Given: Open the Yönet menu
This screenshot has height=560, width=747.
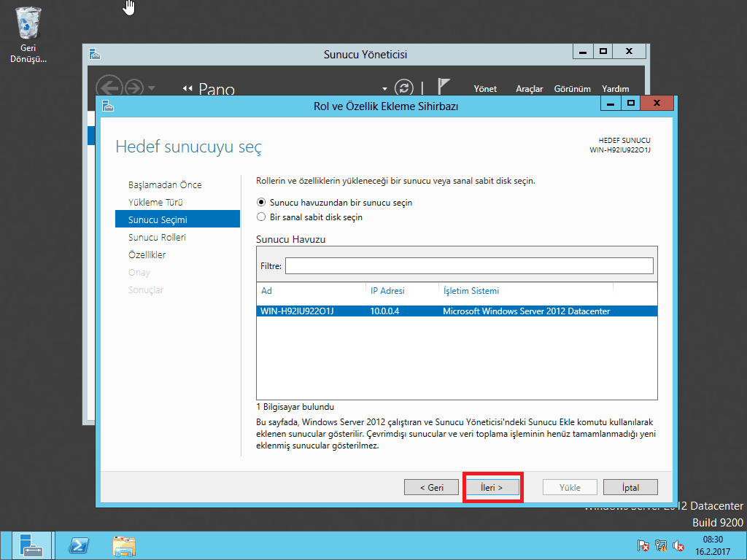Looking at the screenshot, I should coord(485,89).
